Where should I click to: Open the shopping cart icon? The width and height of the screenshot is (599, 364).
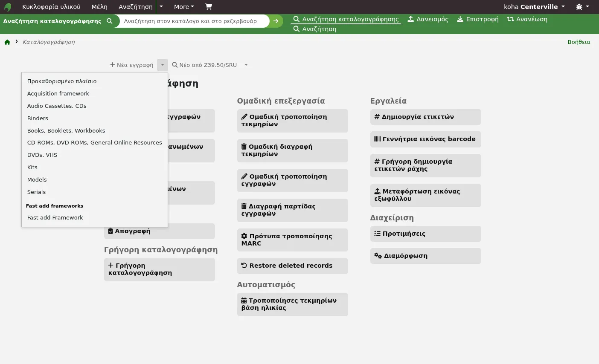coord(208,7)
